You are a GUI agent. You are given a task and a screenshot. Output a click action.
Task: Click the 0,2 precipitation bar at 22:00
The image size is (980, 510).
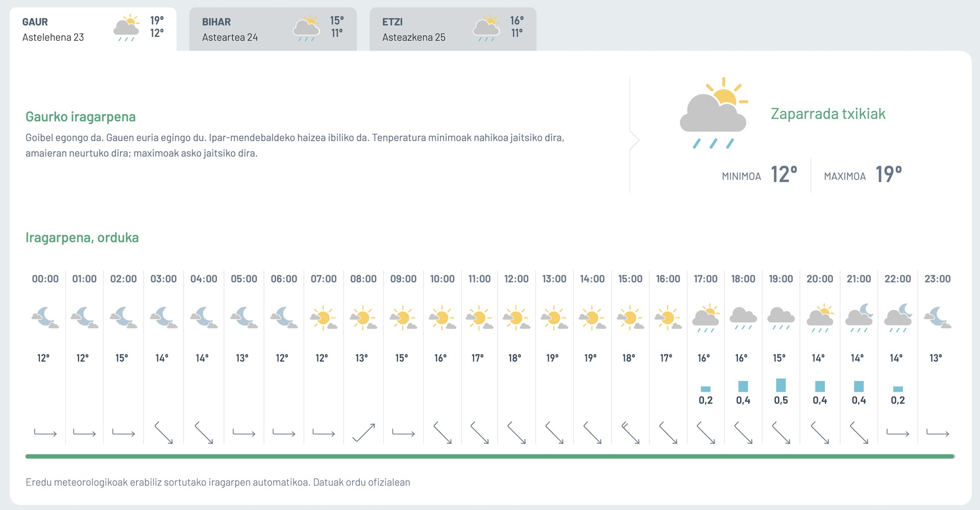[x=898, y=389]
